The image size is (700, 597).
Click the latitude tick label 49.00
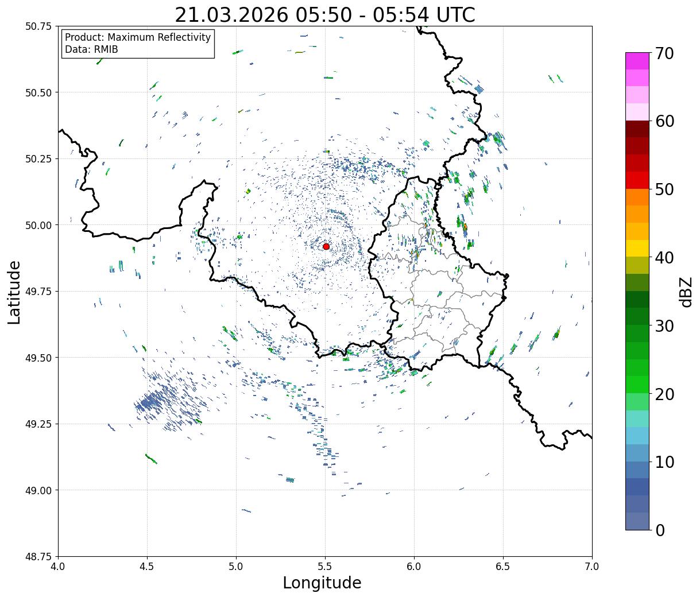(x=38, y=490)
